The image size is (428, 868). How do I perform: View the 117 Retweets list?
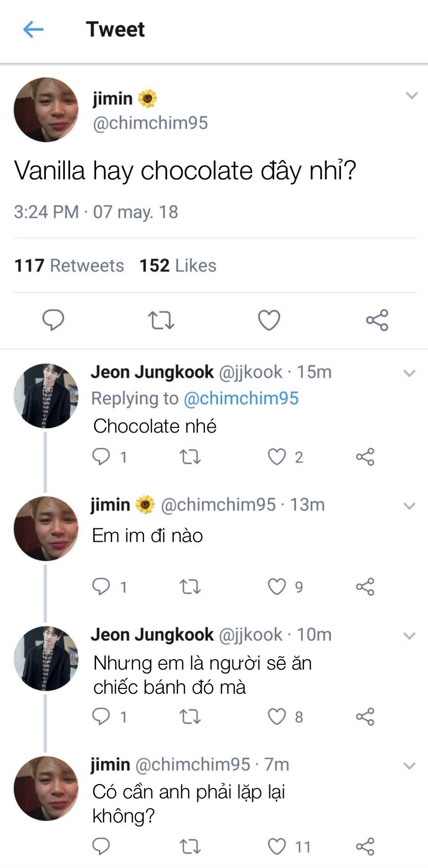coord(69,266)
